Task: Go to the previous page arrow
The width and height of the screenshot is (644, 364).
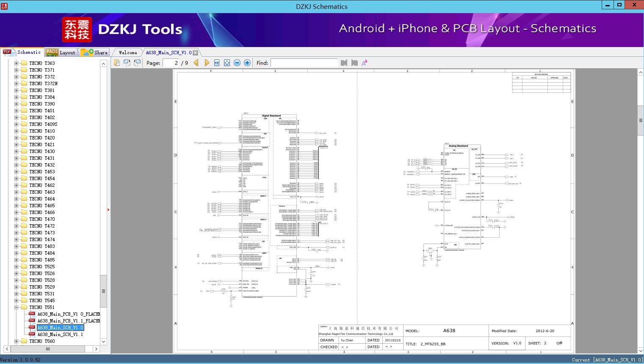Action: (196, 63)
